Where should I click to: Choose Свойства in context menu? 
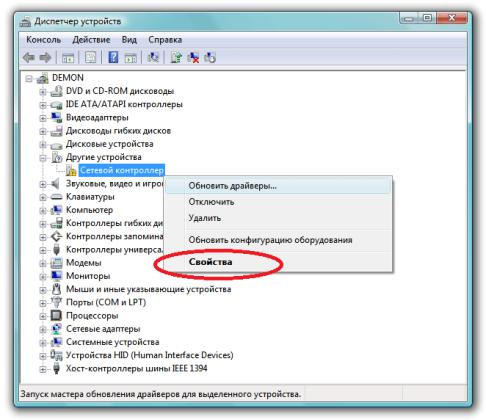(278, 262)
